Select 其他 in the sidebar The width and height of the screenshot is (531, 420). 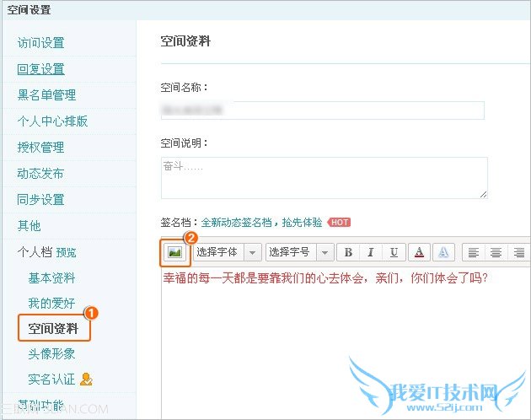coord(29,226)
